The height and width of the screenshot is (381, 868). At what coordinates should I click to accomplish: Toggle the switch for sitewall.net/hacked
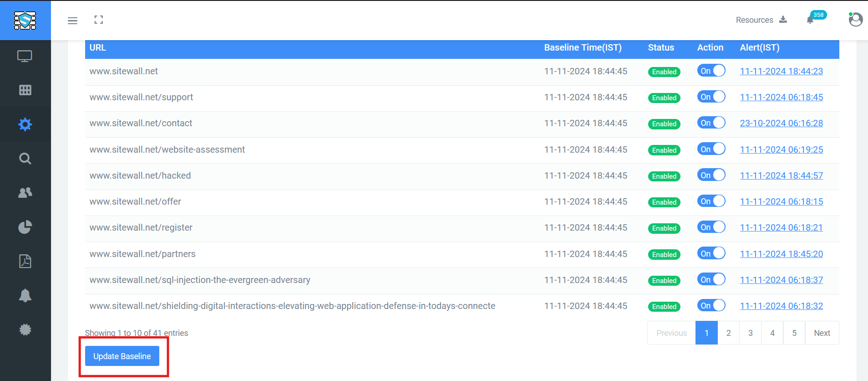[711, 175]
